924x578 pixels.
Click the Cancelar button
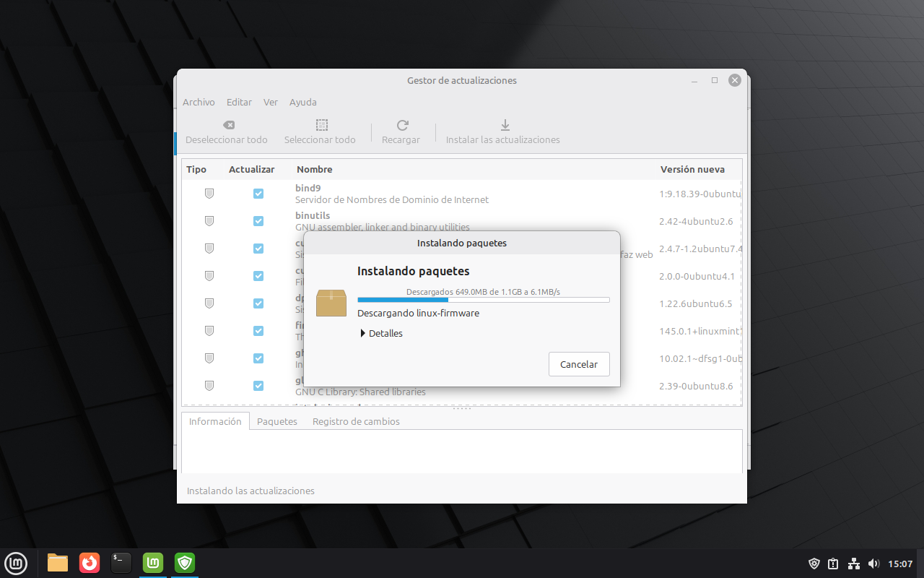pos(579,364)
